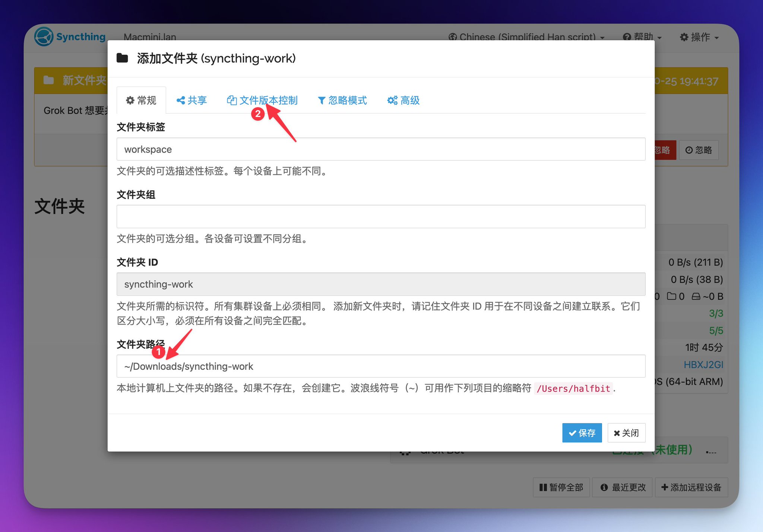Viewport: 763px width, 532px height.
Task: Close the dialog with 关闭 button
Action: 626,433
